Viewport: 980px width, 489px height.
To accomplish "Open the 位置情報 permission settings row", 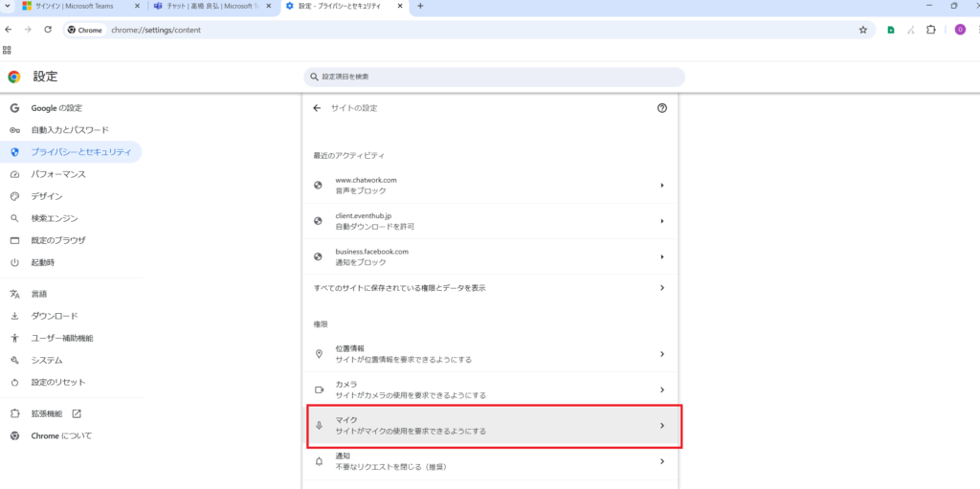I will [x=489, y=354].
